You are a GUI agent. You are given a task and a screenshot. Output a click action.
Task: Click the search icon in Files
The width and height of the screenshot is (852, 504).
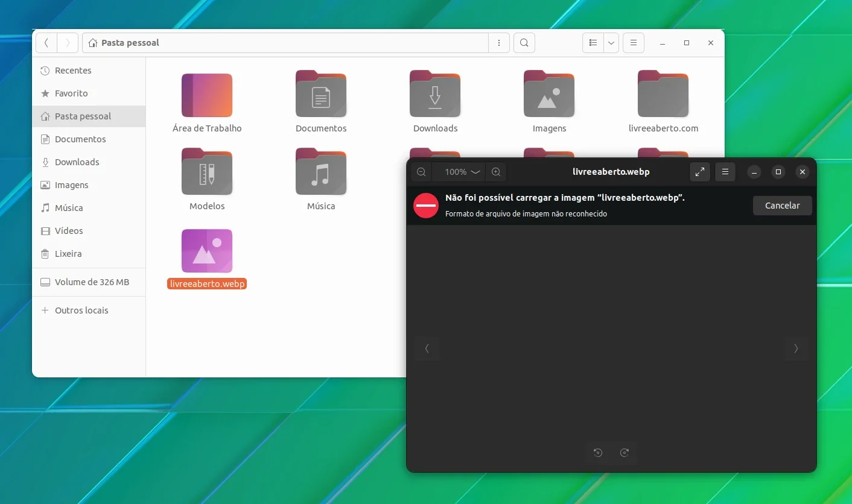[524, 43]
